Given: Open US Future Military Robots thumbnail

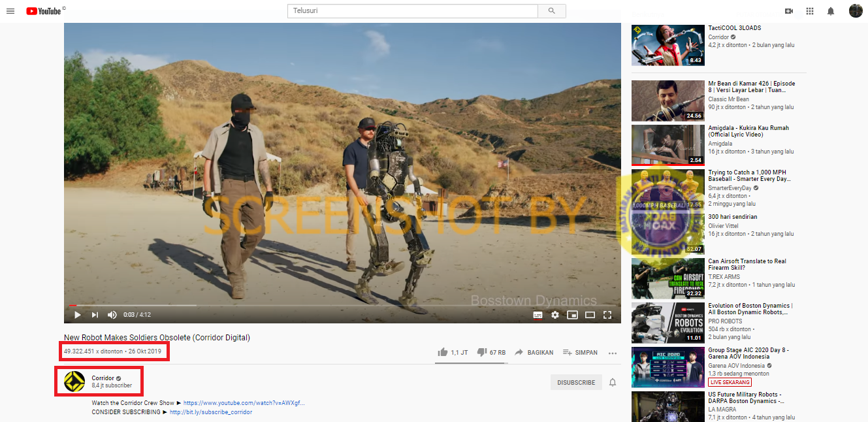Looking at the screenshot, I should [667, 407].
